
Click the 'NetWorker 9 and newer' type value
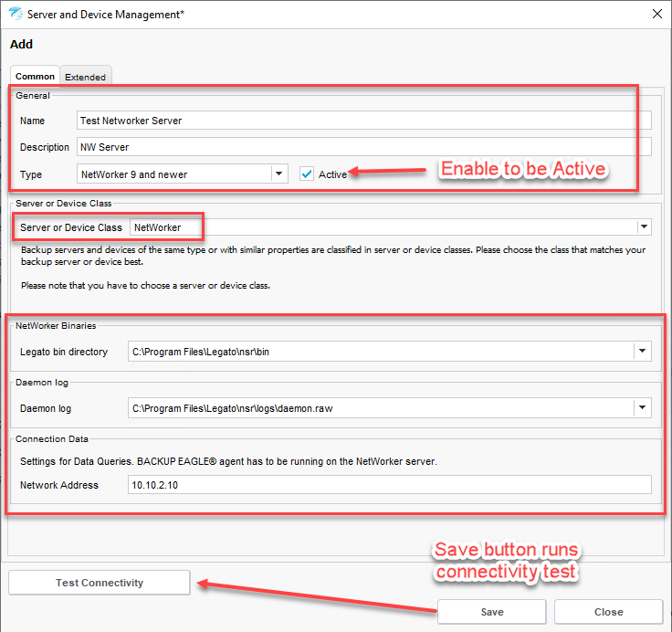coord(173,174)
